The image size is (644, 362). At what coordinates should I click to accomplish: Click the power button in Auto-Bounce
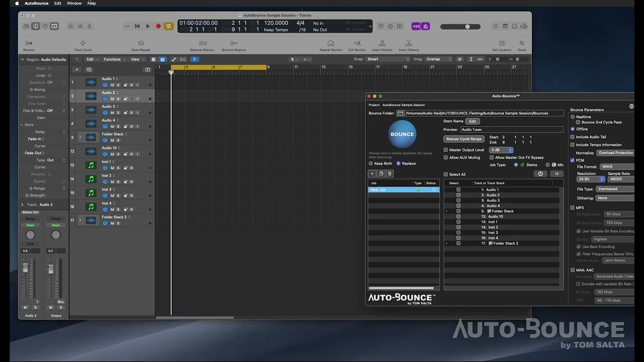tap(540, 174)
